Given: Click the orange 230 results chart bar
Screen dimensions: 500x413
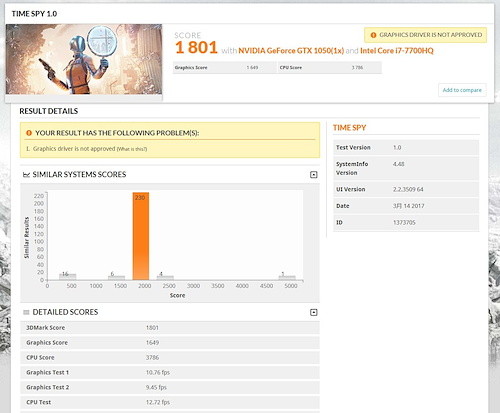Looking at the screenshot, I should (x=141, y=236).
